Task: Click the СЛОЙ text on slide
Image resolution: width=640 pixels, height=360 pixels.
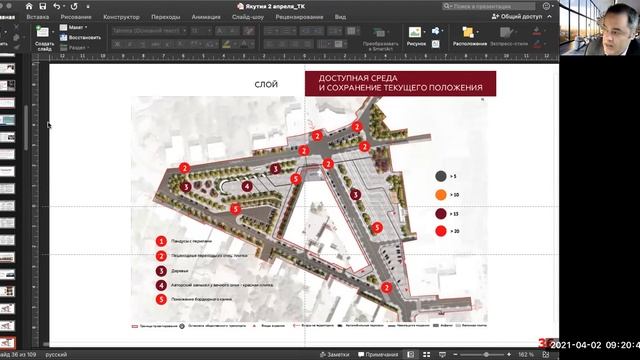Action: [266, 84]
